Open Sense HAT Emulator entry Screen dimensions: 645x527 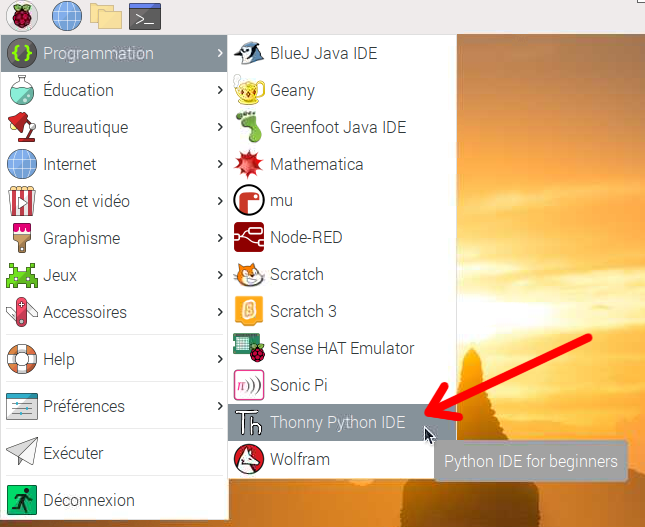342,348
